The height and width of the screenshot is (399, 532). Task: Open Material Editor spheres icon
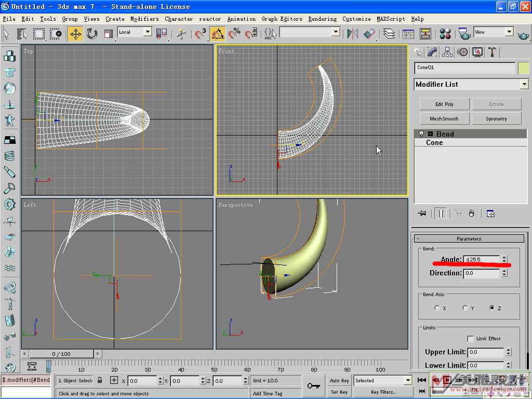click(445, 34)
